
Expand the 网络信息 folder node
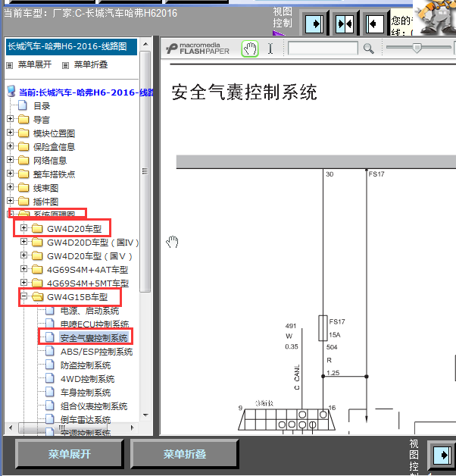coord(10,160)
